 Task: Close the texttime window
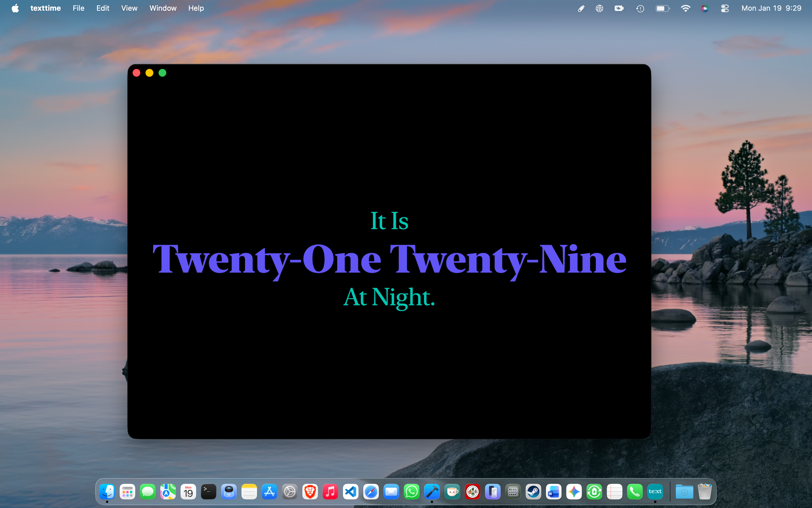(x=136, y=73)
